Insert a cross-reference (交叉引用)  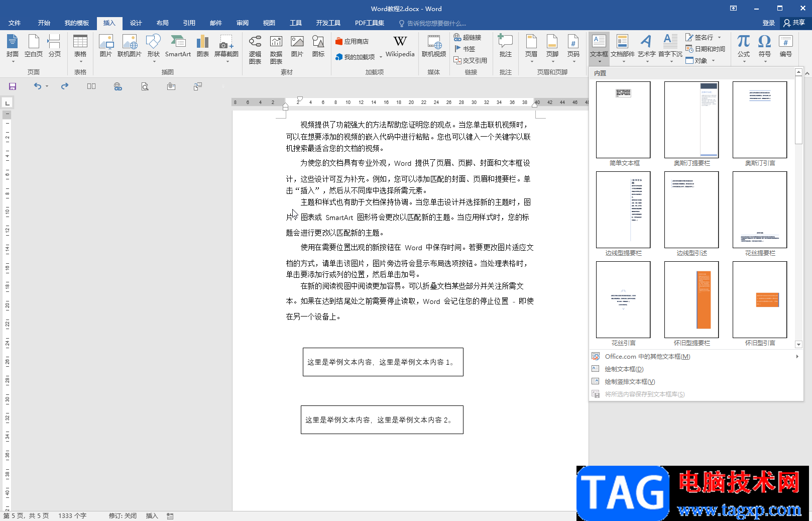pyautogui.click(x=471, y=60)
